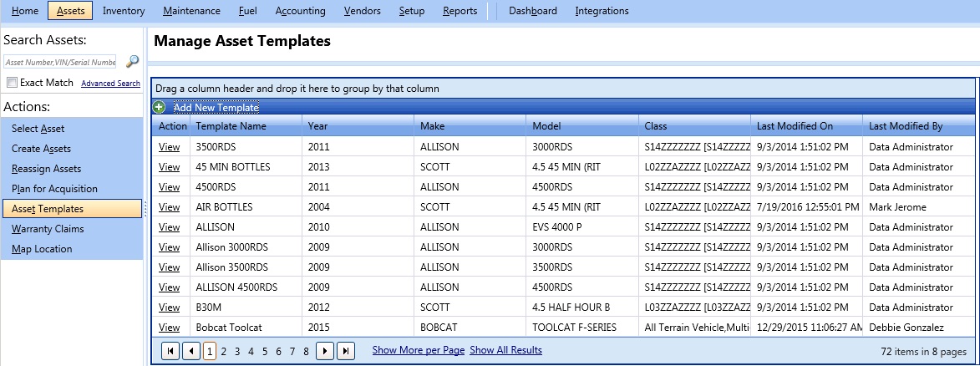Viewport: 980px width, 366px height.
Task: Select Create Assets action
Action: point(41,149)
